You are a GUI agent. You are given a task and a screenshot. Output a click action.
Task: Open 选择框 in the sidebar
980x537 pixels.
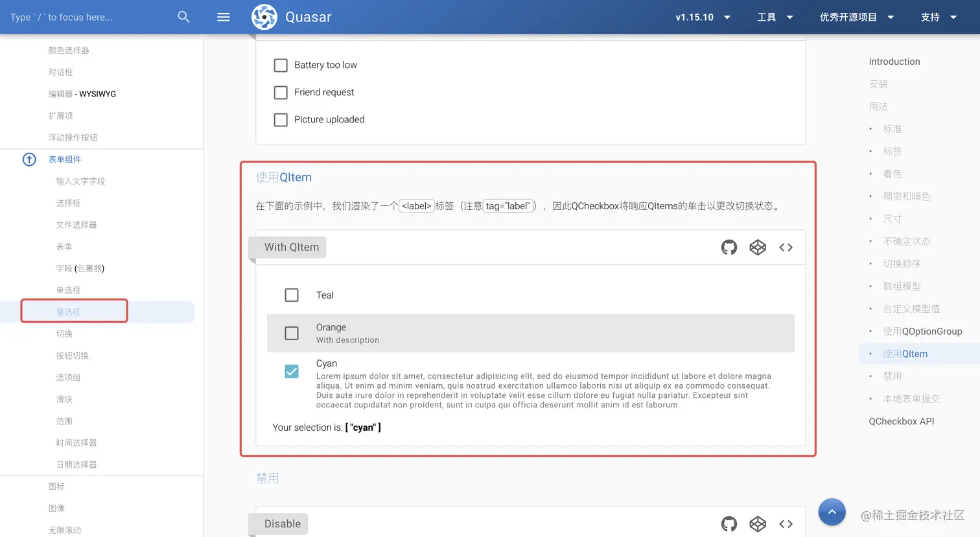(x=69, y=203)
